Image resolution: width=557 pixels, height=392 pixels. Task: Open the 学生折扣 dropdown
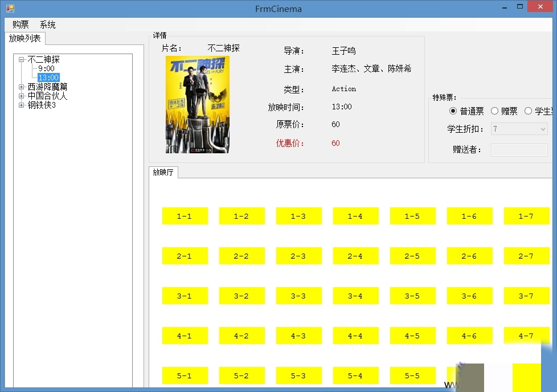542,129
